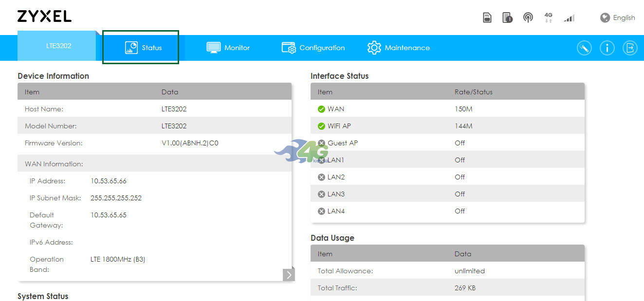Click the Maintenance gear icon
The image size is (644, 301).
point(374,48)
